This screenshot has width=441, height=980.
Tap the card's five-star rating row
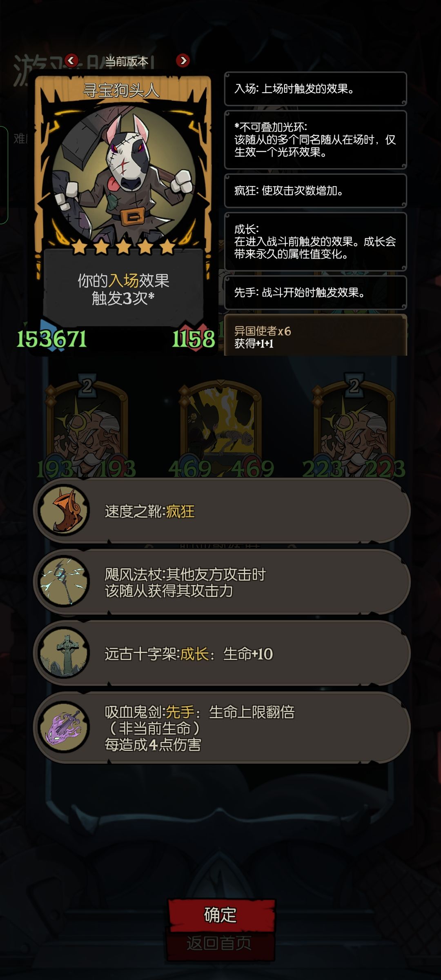point(123,247)
